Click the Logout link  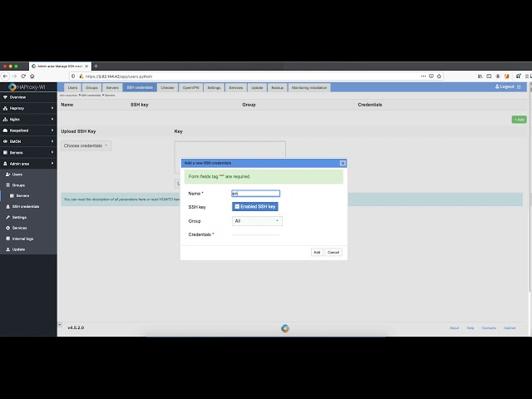coord(505,86)
